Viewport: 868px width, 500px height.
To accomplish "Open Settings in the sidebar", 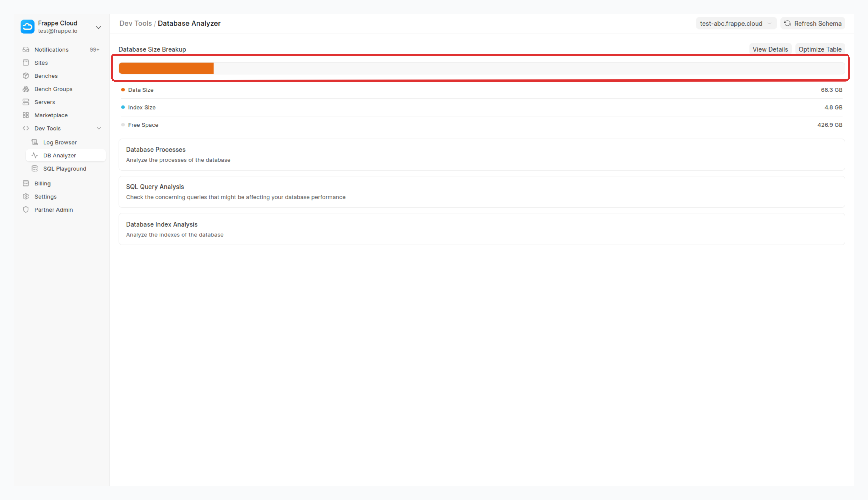I will click(x=61, y=196).
